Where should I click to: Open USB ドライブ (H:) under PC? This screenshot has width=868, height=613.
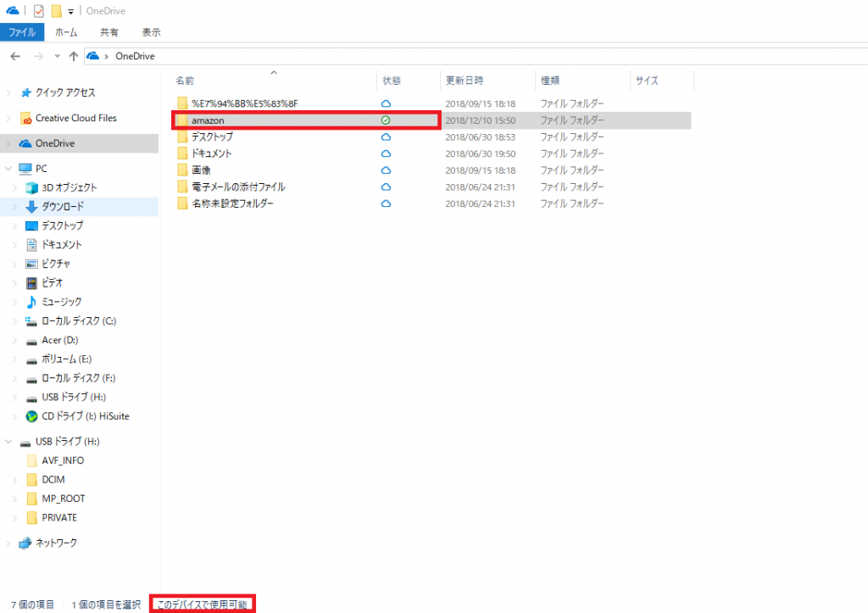(x=74, y=397)
